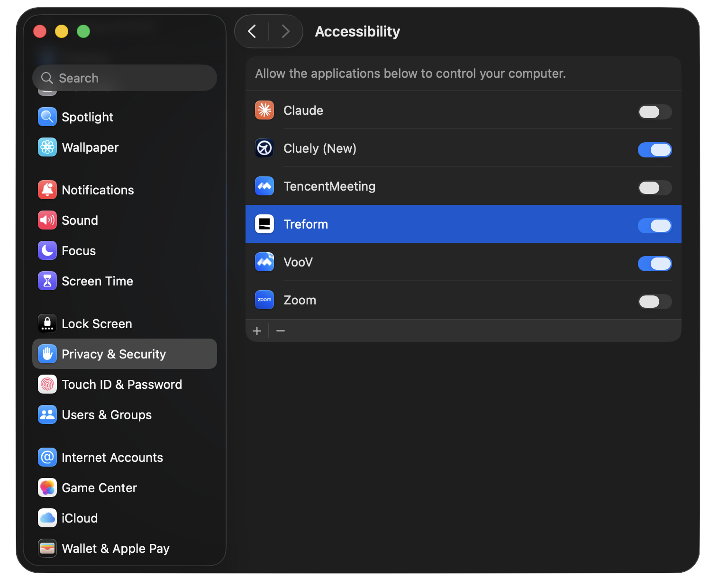This screenshot has height=588, width=728.
Task: Click the VooV app icon
Action: (x=264, y=262)
